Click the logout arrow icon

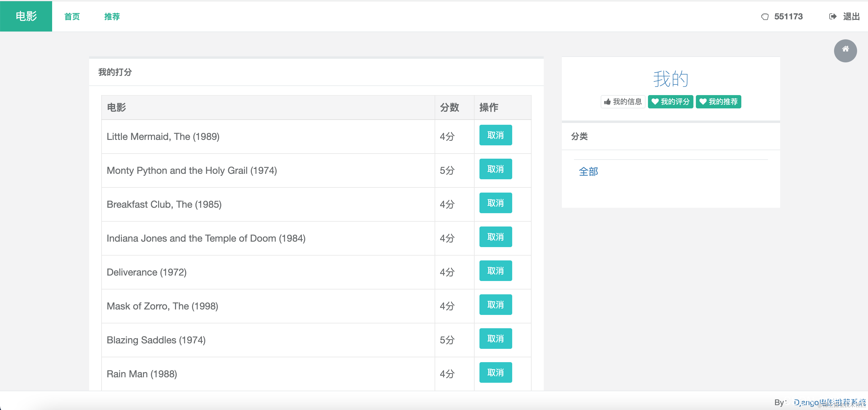[832, 16]
